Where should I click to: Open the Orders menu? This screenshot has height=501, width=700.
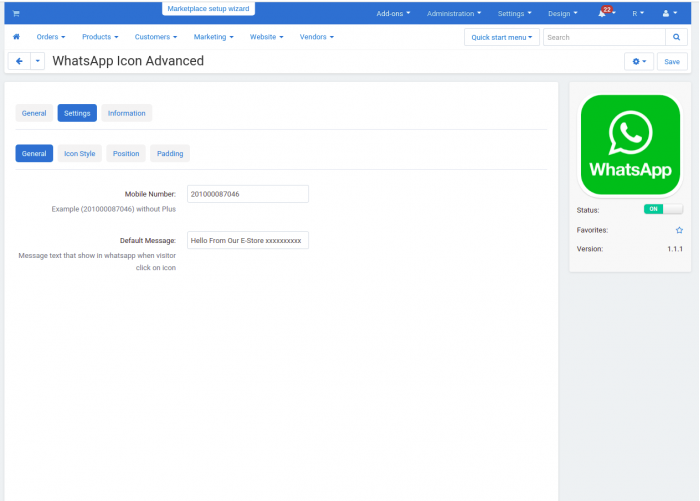pyautogui.click(x=50, y=37)
